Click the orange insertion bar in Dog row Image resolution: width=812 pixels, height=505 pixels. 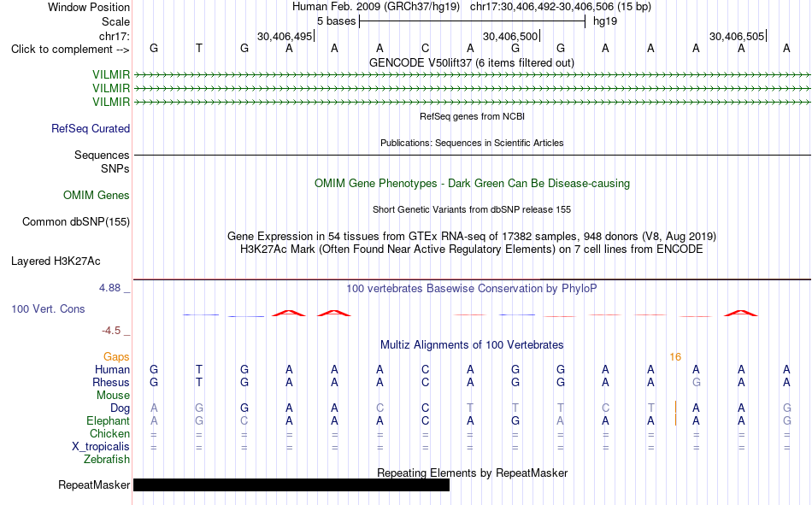(675, 407)
